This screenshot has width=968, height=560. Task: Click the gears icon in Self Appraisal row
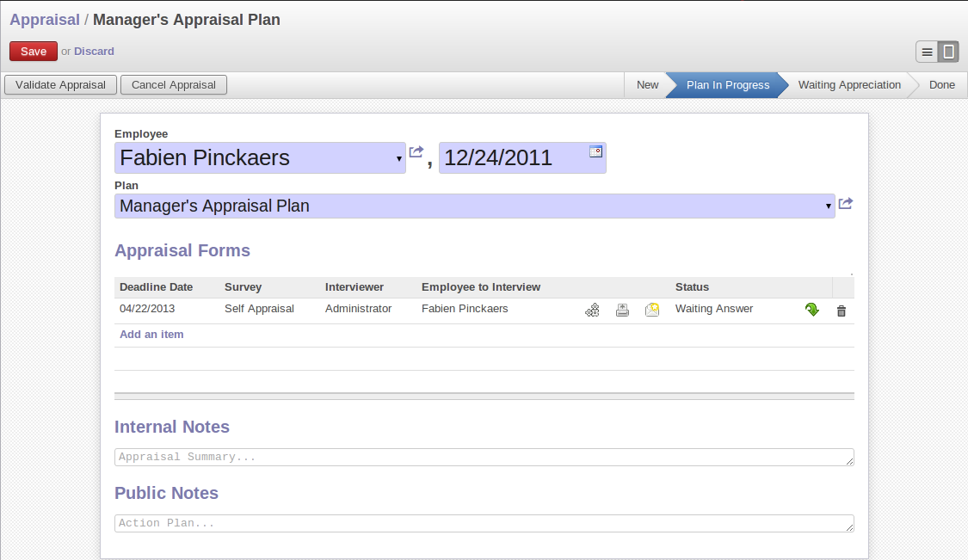pos(592,311)
